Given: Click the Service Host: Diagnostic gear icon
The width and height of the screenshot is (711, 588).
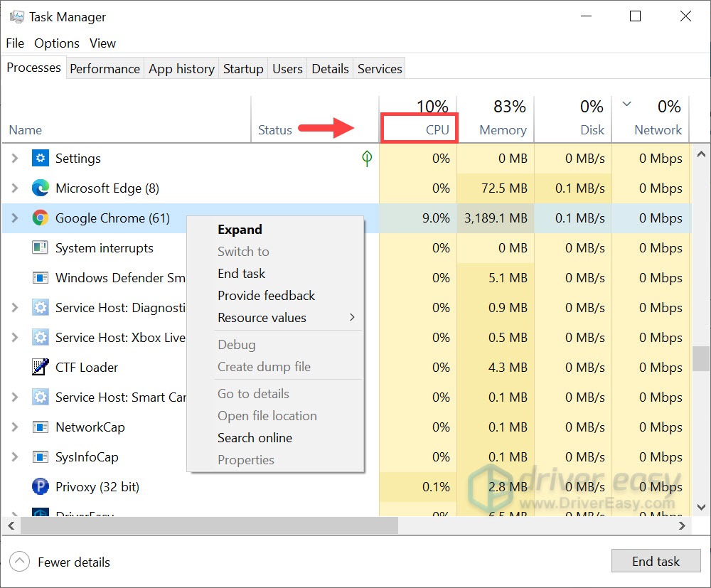Looking at the screenshot, I should 41,308.
